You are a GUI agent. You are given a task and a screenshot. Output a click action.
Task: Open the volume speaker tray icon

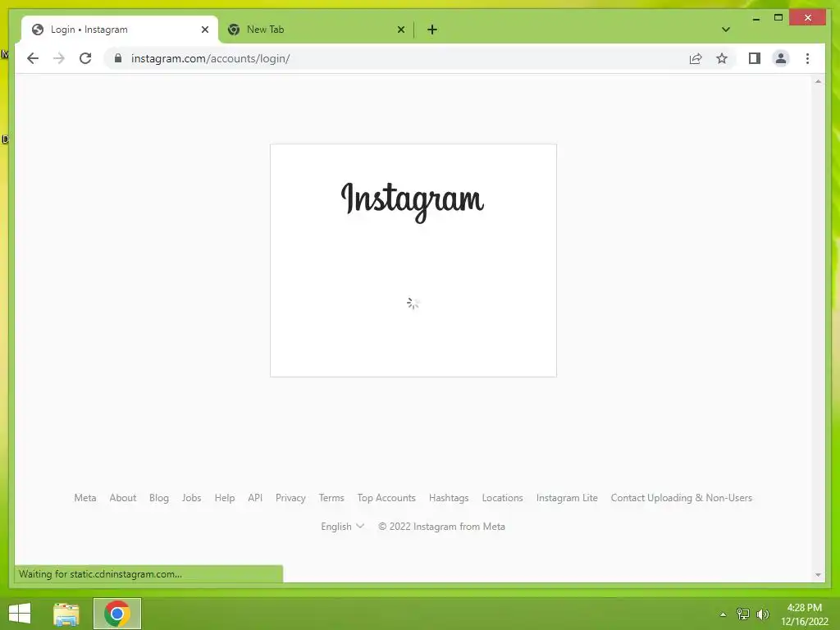coord(762,614)
